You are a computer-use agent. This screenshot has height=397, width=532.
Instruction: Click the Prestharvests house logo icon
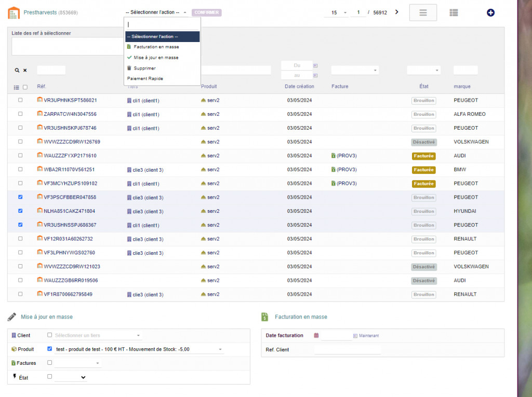tap(14, 12)
